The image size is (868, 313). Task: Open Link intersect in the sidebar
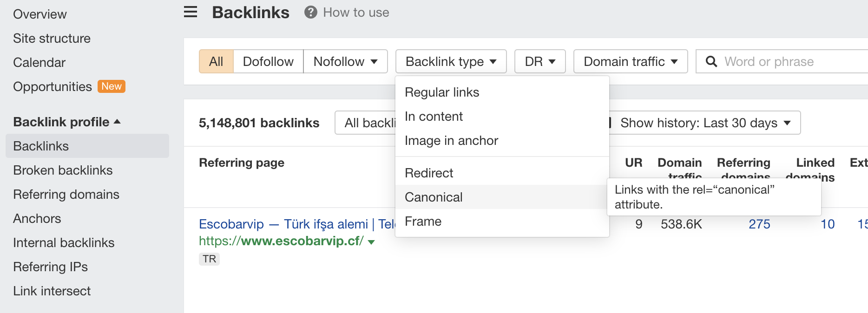[x=52, y=291]
